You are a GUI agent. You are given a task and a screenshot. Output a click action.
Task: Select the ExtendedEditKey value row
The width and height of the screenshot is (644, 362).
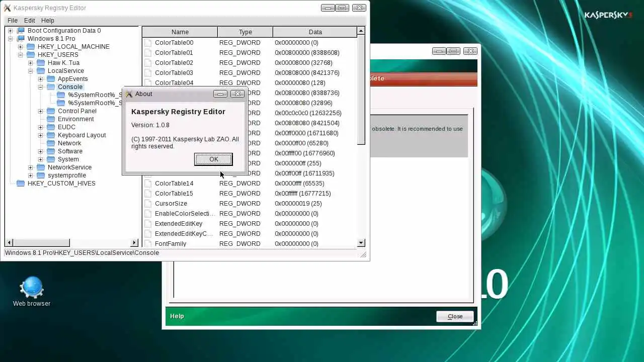click(x=250, y=224)
